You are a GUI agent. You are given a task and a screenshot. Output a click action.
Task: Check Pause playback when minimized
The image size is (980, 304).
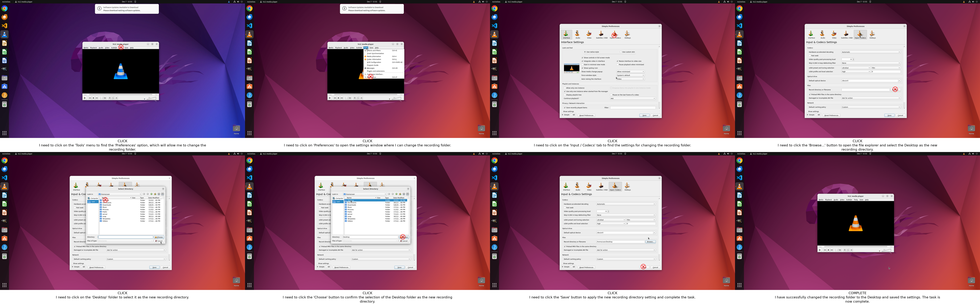pyautogui.click(x=617, y=64)
